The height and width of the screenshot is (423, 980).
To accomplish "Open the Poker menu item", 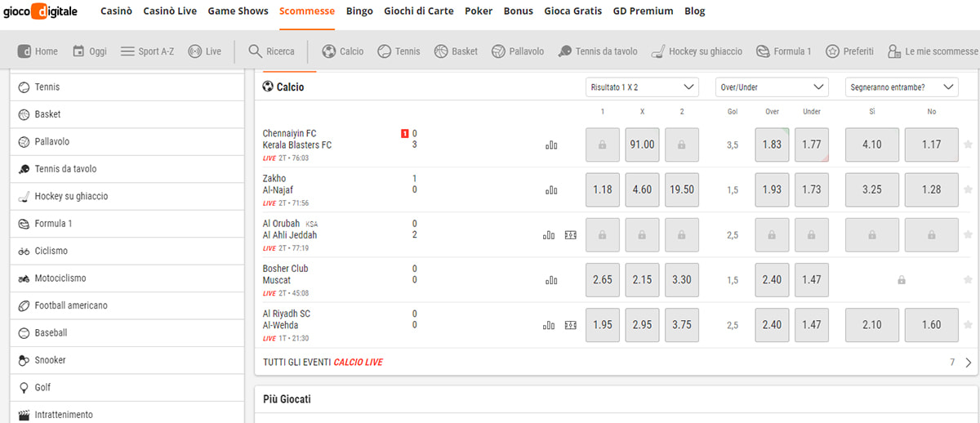I will point(479,11).
